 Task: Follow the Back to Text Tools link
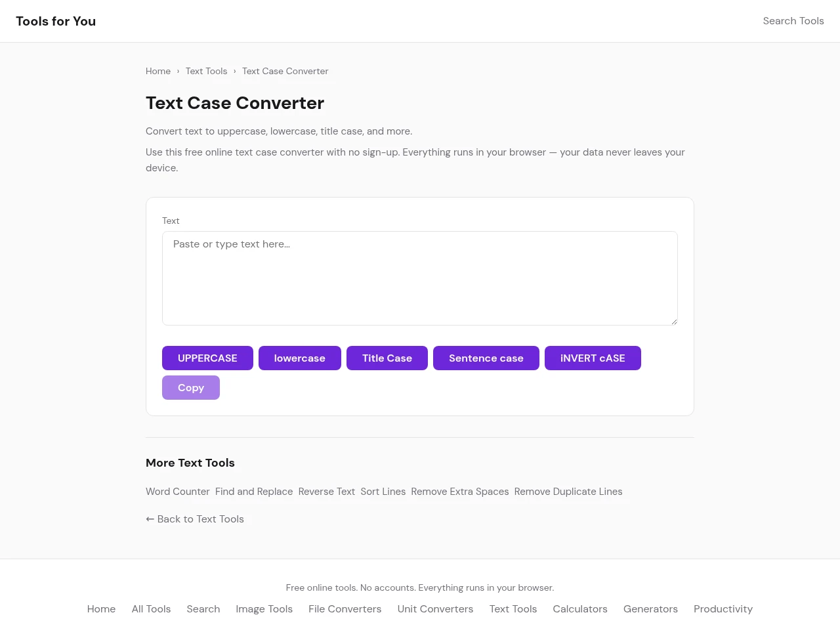[x=195, y=519]
